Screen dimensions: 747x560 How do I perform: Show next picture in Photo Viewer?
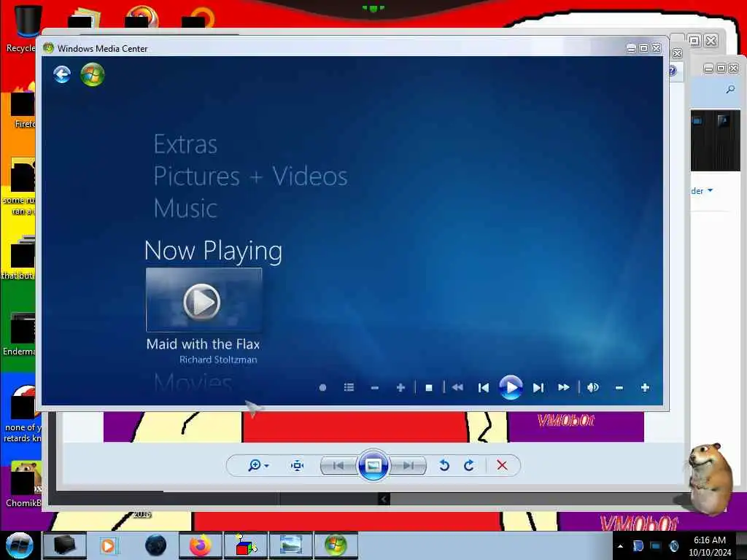(x=408, y=465)
